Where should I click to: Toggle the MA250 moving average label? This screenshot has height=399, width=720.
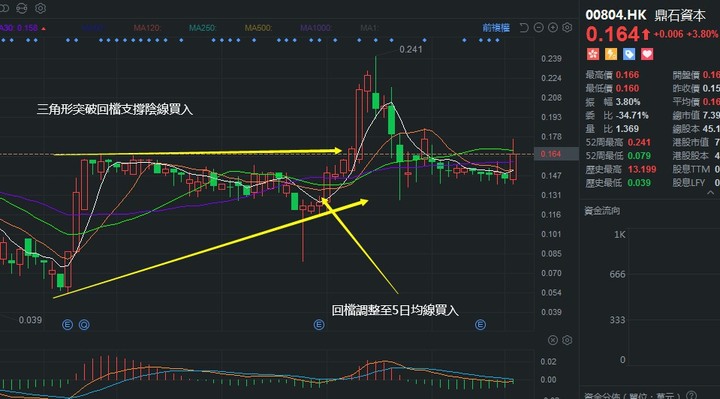click(202, 28)
